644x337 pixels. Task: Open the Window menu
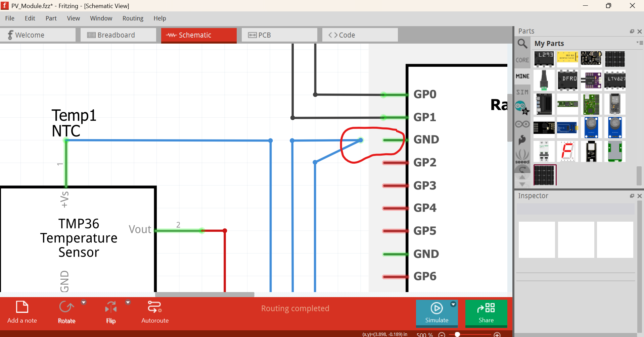(x=101, y=18)
